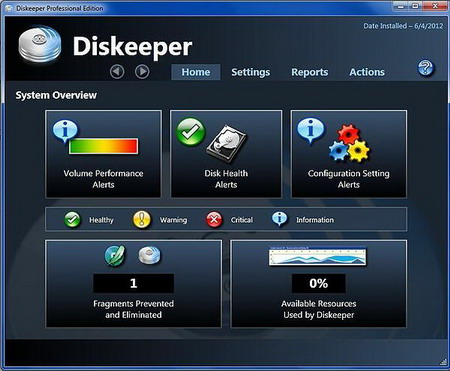Open the Help question mark icon
Image resolution: width=450 pixels, height=371 pixels.
[426, 68]
